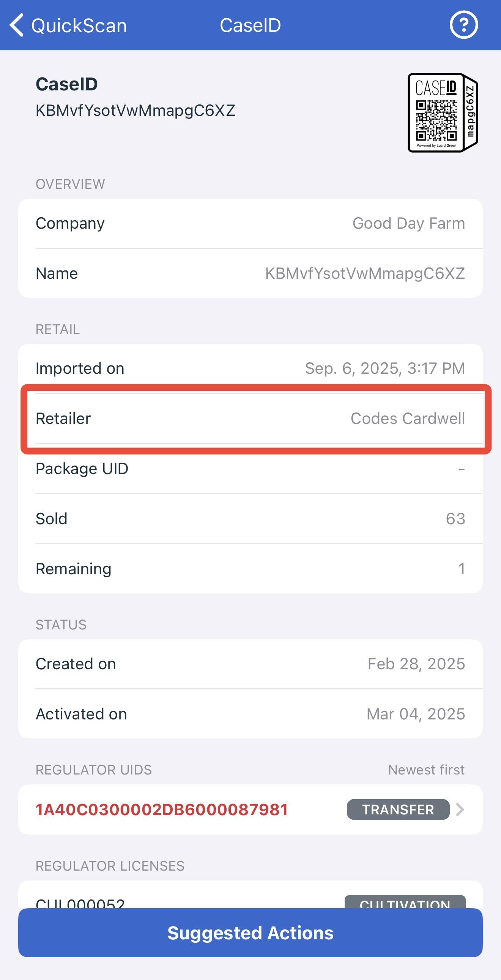Tap the TRANSFER badge
Screen dimensions: 501x980
(398, 809)
